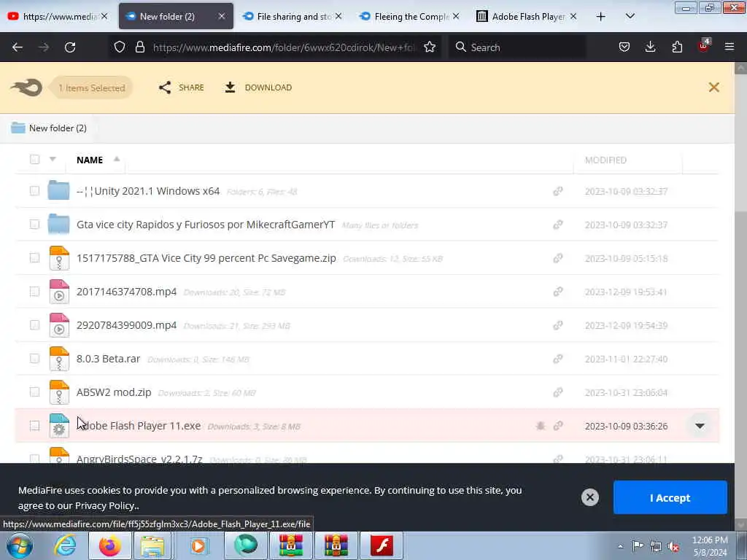Open a new browser tab

click(601, 16)
